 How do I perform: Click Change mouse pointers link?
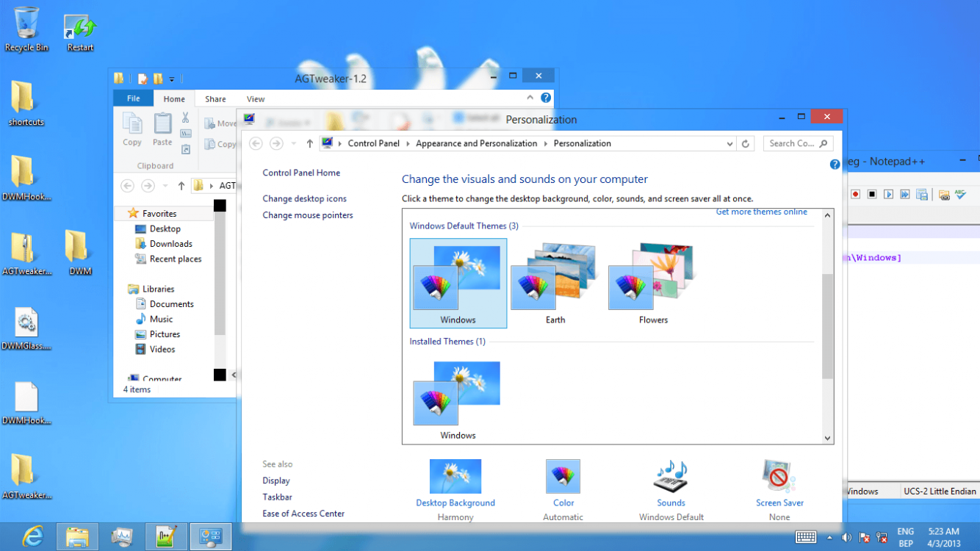pyautogui.click(x=308, y=215)
